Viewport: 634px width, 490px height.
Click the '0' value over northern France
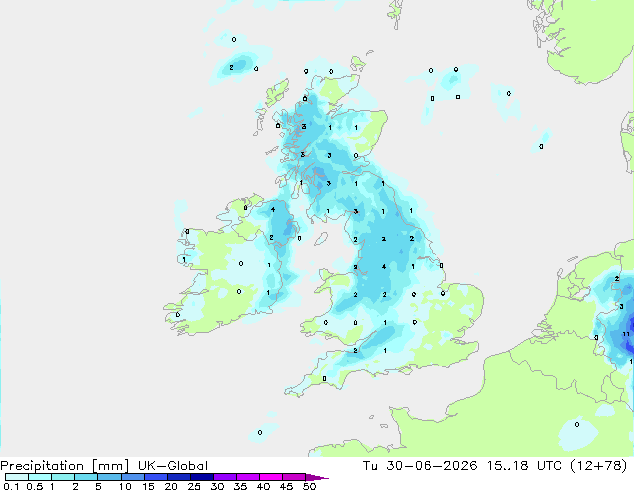click(577, 425)
